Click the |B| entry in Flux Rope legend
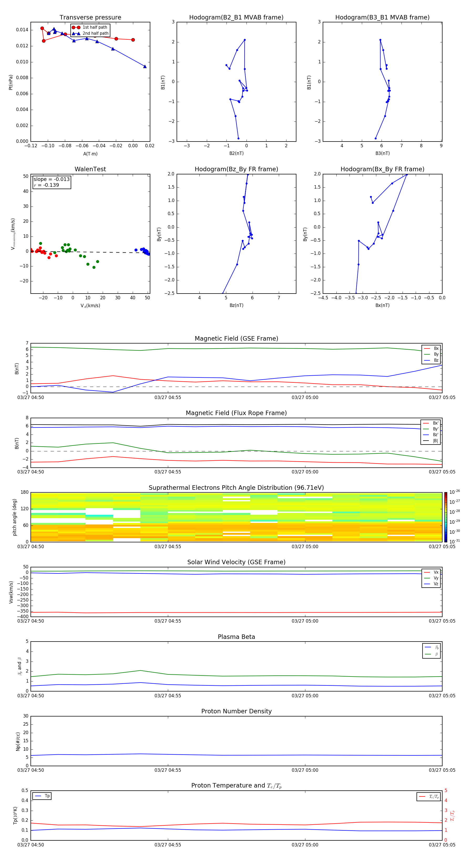This screenshot has height=868, width=473. (x=431, y=441)
